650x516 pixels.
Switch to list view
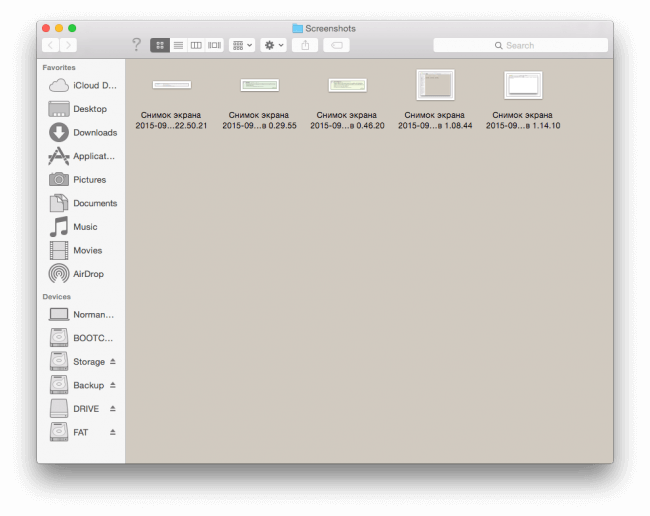[x=178, y=45]
